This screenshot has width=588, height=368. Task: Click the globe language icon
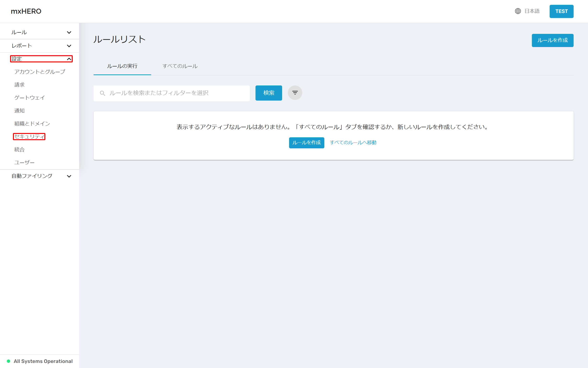[518, 11]
